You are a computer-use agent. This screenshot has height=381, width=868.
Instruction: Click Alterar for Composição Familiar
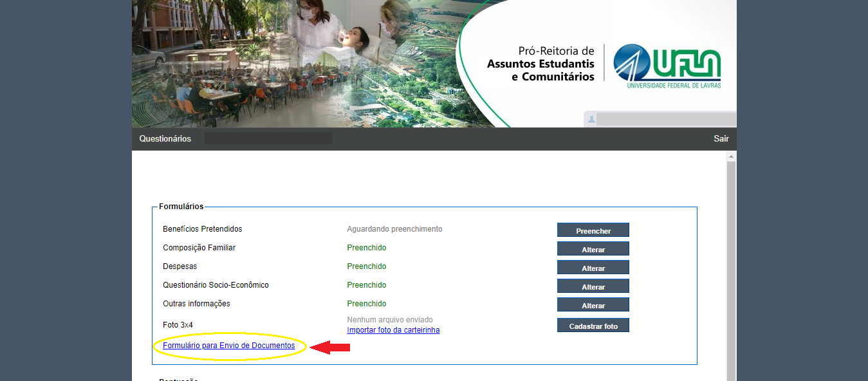593,249
